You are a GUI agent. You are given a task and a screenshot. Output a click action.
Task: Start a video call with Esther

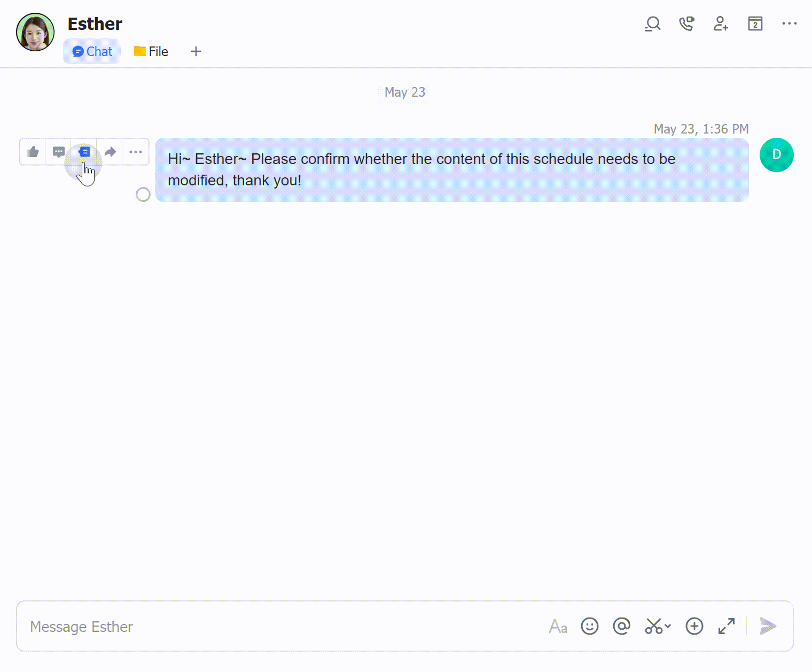coord(686,24)
